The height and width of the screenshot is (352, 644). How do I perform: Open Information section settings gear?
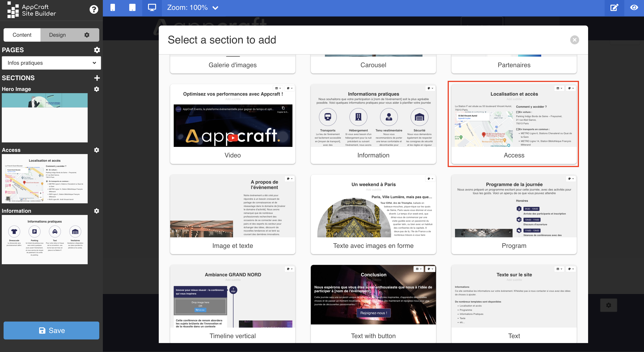pyautogui.click(x=97, y=211)
